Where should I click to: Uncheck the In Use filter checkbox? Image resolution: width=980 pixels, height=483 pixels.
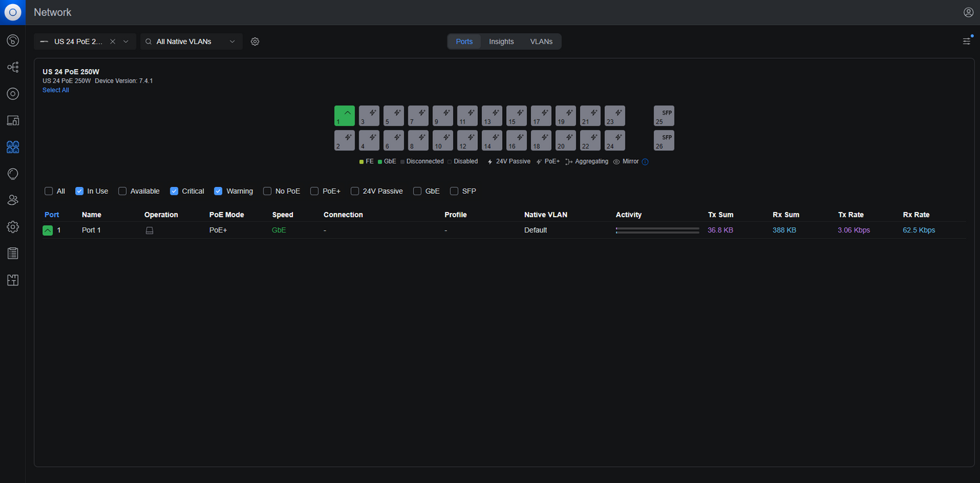point(79,191)
